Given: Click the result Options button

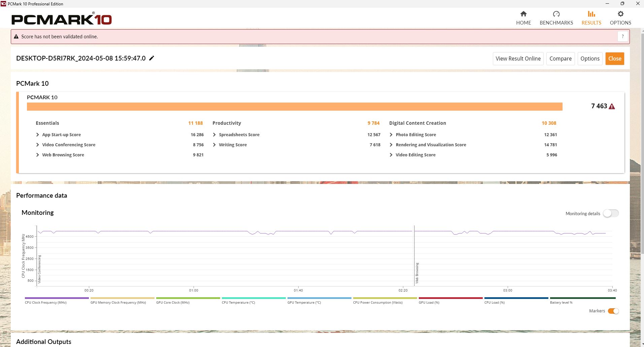Looking at the screenshot, I should (590, 59).
